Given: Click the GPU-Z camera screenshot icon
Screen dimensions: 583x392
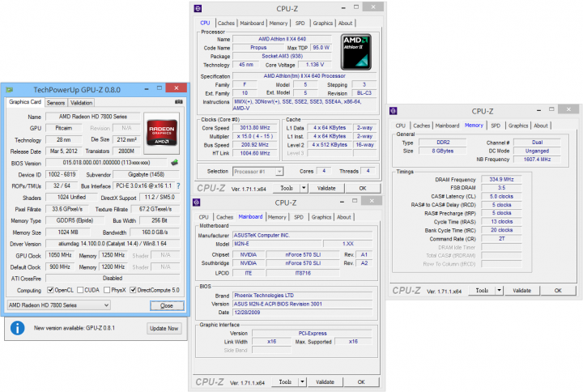Looking at the screenshot, I should [x=179, y=102].
